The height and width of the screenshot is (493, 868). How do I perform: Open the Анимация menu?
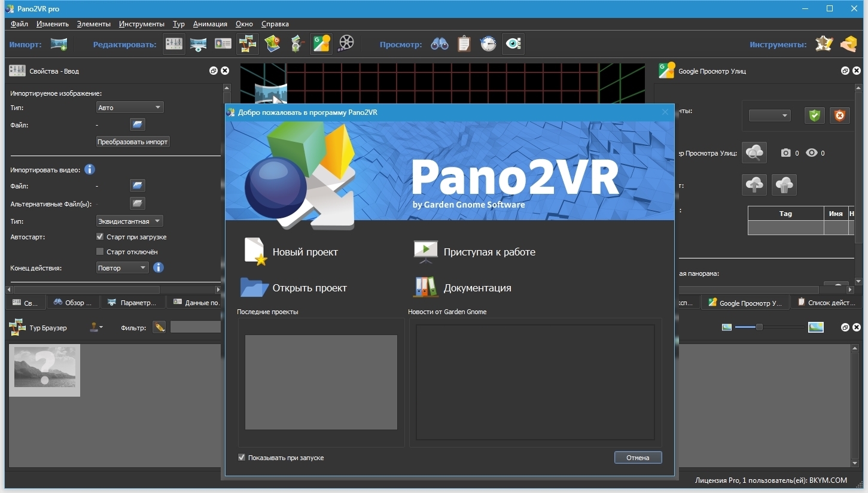click(x=210, y=24)
